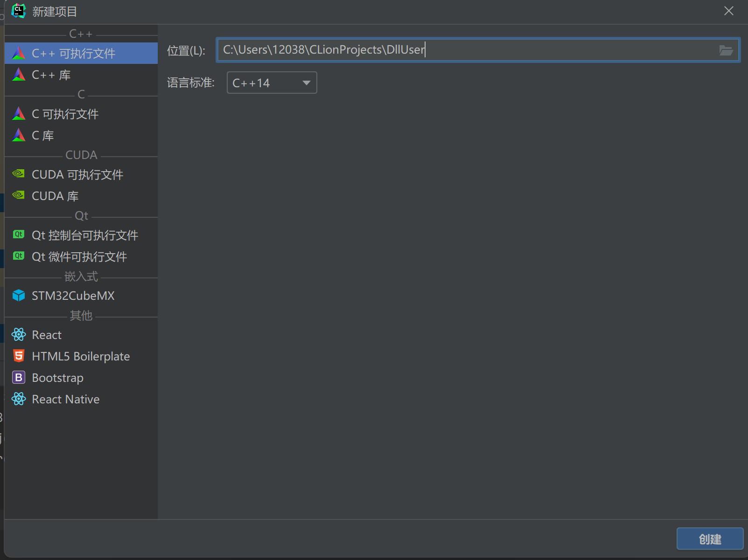Pick CUDA 可执行文件 from the list
Viewport: 748px width, 560px height.
(81, 174)
